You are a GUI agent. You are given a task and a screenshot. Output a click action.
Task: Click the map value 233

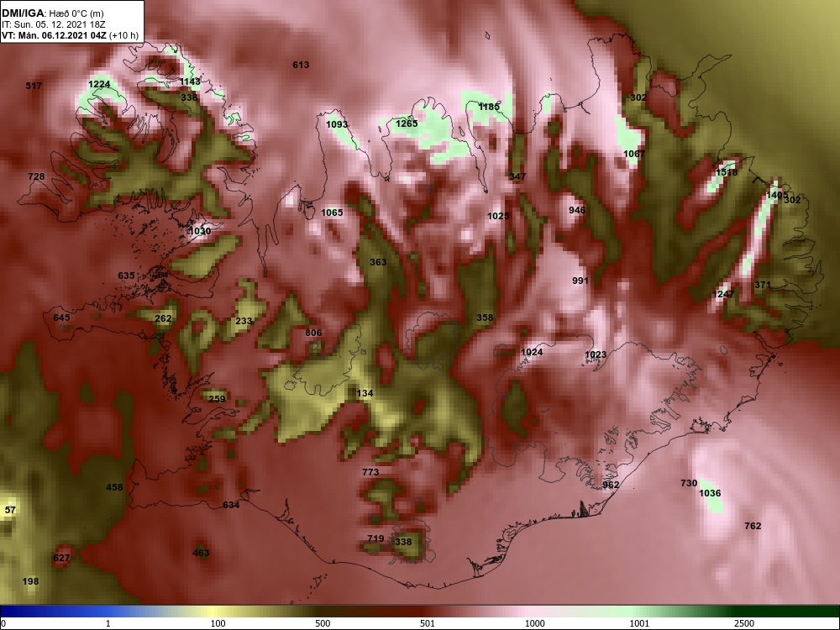pyautogui.click(x=244, y=322)
